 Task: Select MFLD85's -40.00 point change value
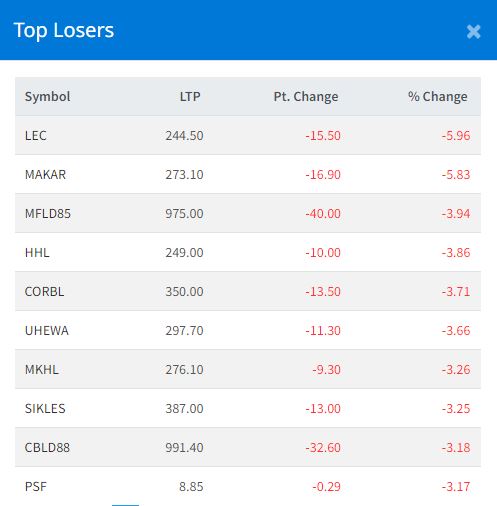pos(323,214)
